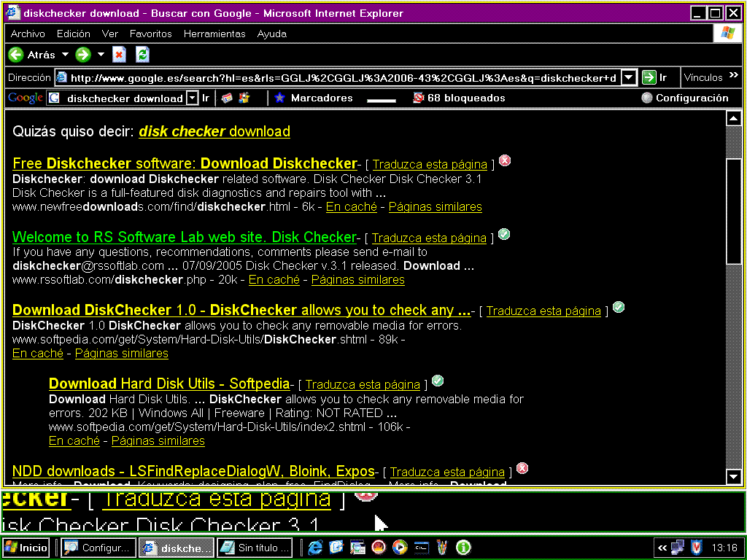Open the pencils quick launch icon
747x560 pixels.
442,548
